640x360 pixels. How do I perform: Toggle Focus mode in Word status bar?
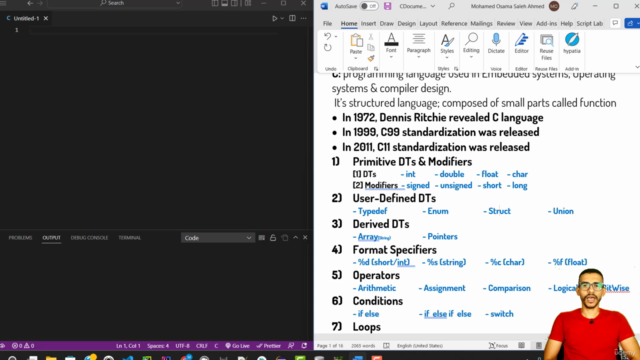(498, 346)
